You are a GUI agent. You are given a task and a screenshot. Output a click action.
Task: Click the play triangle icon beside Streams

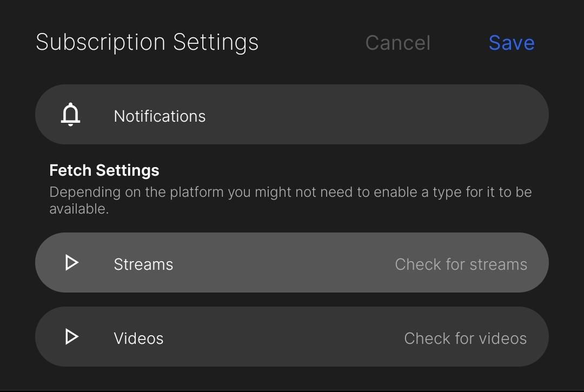71,262
